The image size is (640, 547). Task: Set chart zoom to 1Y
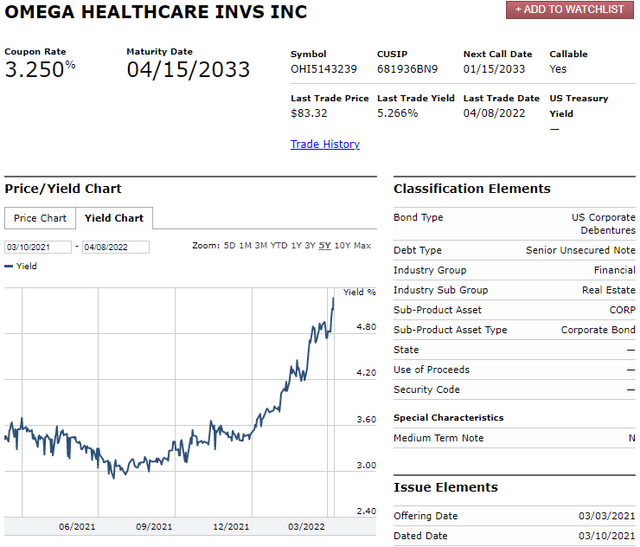296,246
